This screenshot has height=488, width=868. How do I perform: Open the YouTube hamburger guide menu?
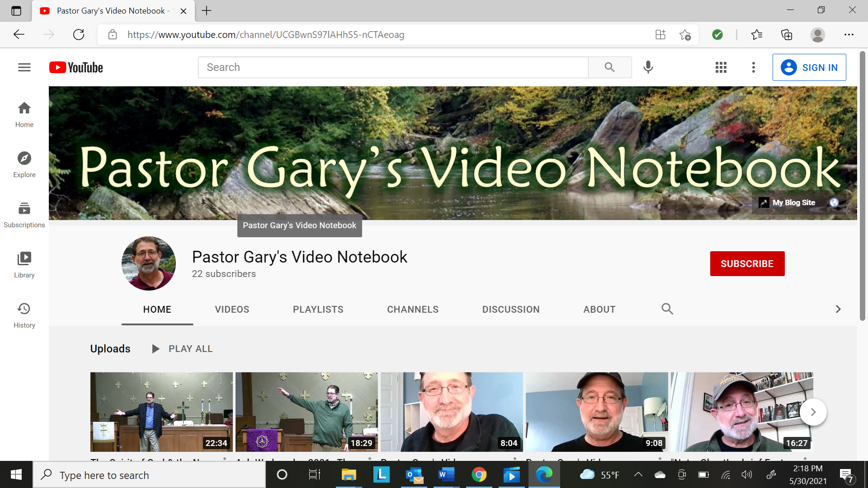(x=24, y=67)
